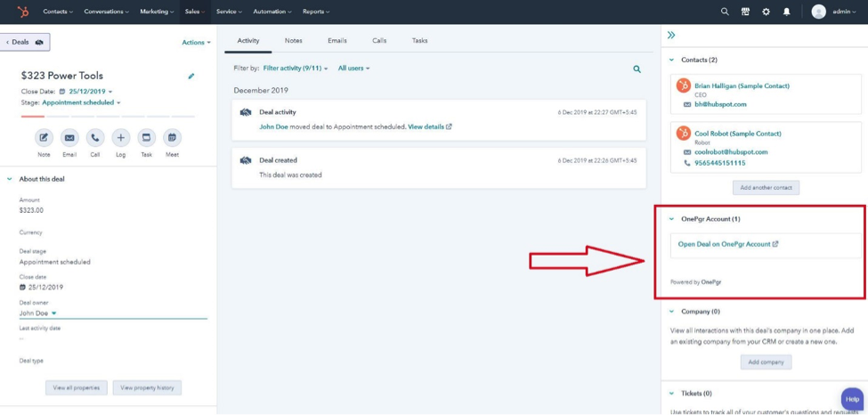Viewport: 868px width, 415px height.
Task: Collapse the About this deal section
Action: point(10,179)
